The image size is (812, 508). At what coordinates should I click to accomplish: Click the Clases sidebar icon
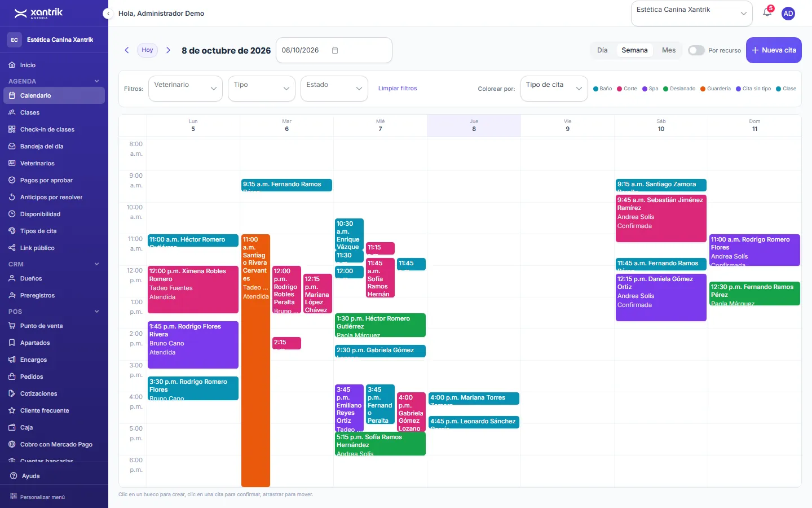(12, 112)
